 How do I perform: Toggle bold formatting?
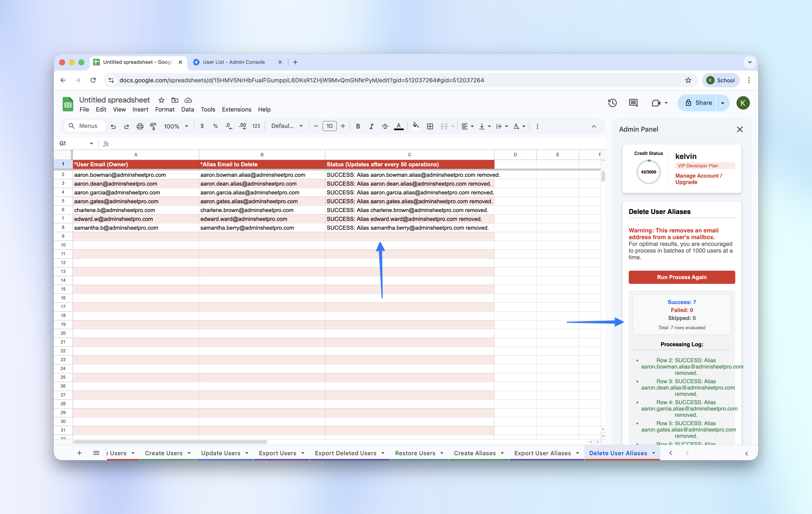point(358,126)
